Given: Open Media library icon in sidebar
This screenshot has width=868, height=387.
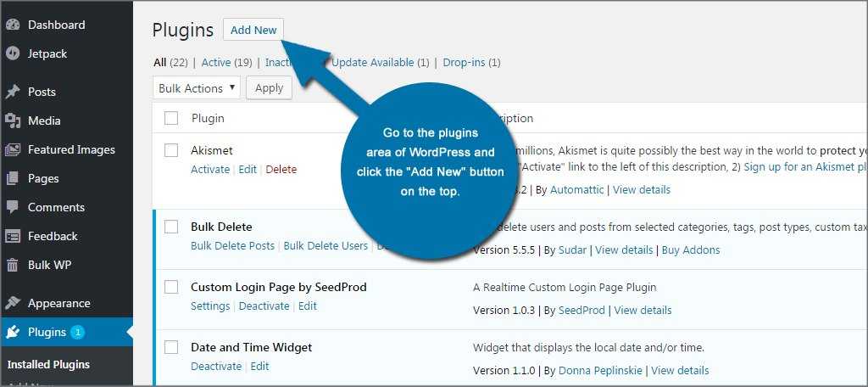Looking at the screenshot, I should click(13, 121).
